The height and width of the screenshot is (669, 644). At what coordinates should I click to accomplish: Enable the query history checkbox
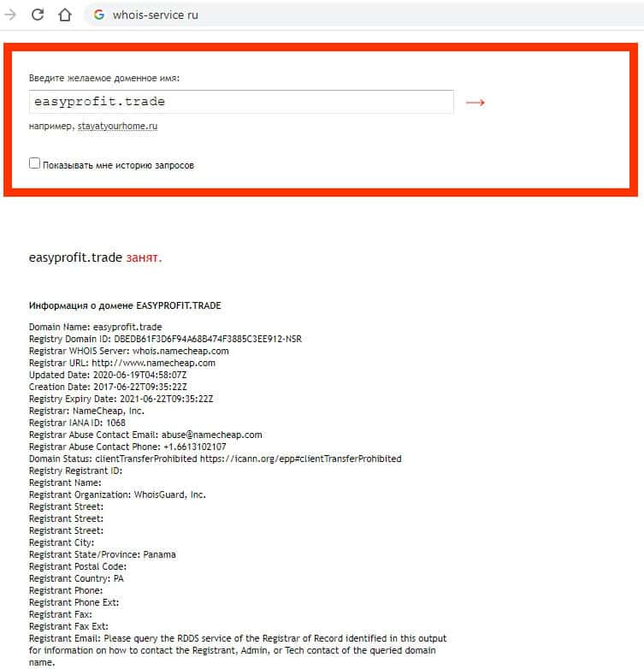(34, 163)
